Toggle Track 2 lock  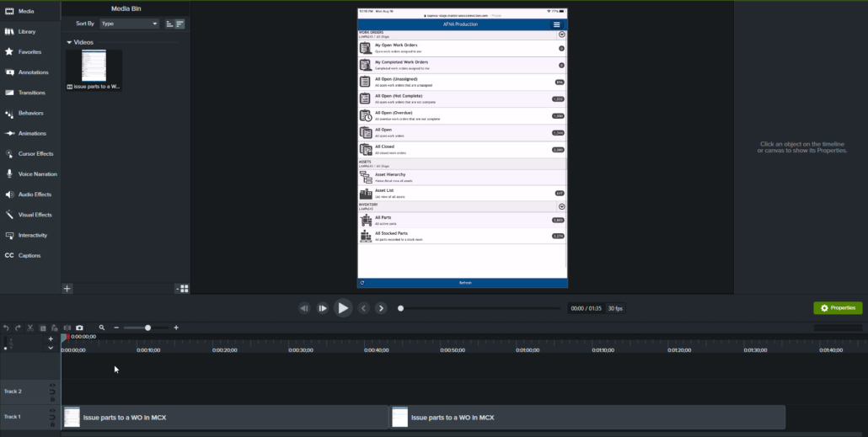click(52, 399)
